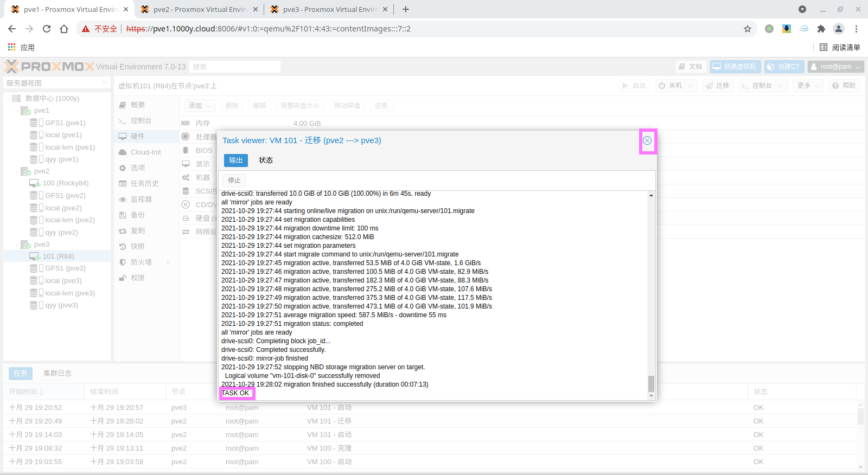Click the browser reload icon
The image size is (868, 475).
click(x=47, y=29)
